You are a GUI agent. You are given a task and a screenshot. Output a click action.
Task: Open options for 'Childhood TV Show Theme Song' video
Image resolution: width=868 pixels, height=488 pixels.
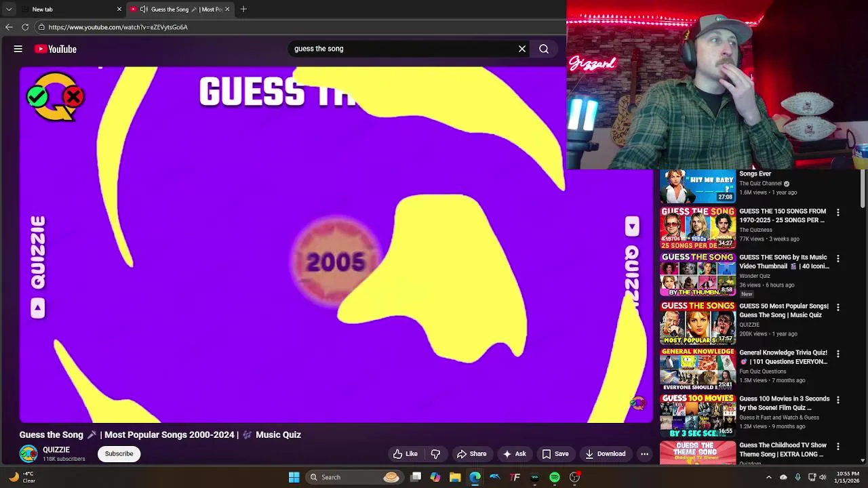tap(838, 447)
